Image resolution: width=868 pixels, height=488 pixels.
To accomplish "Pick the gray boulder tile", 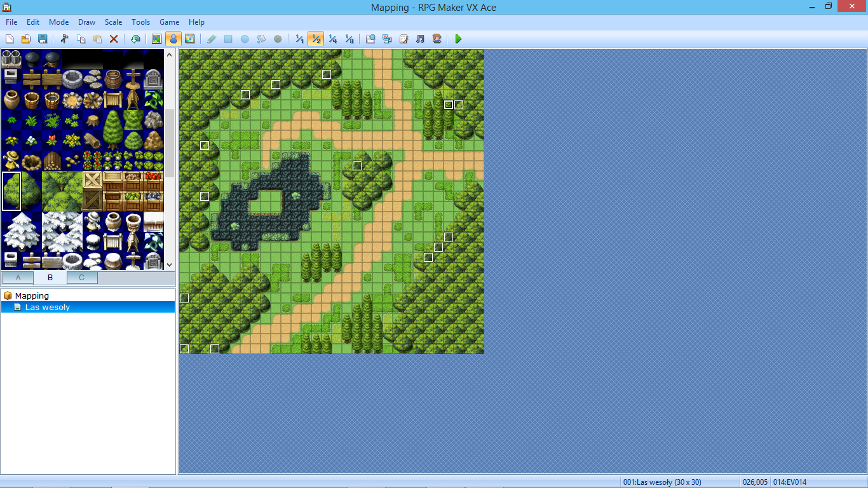I will pyautogui.click(x=154, y=121).
